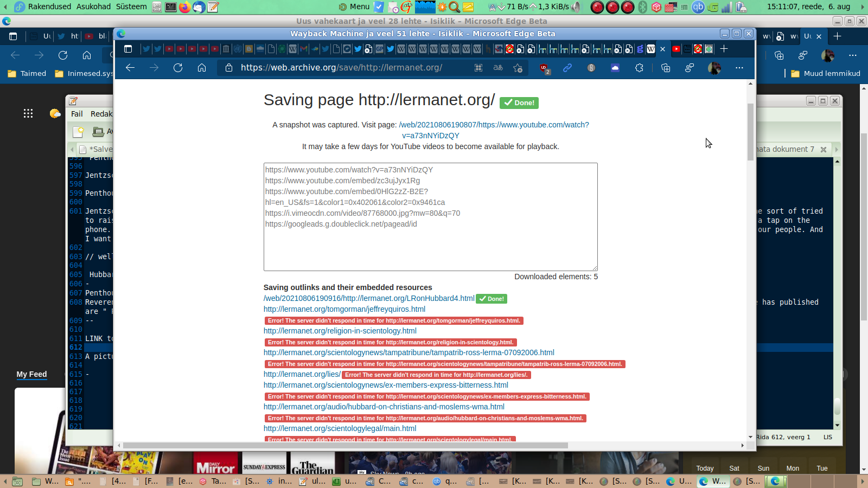Select Sat in the weather forecast
Screen dimensions: 868x488
tap(735, 468)
